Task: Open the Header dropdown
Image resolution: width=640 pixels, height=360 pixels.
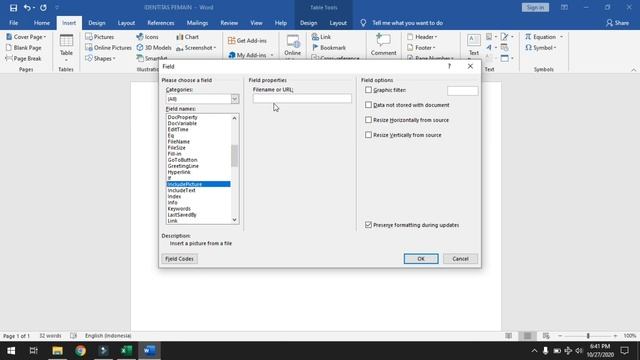Action: [x=422, y=37]
